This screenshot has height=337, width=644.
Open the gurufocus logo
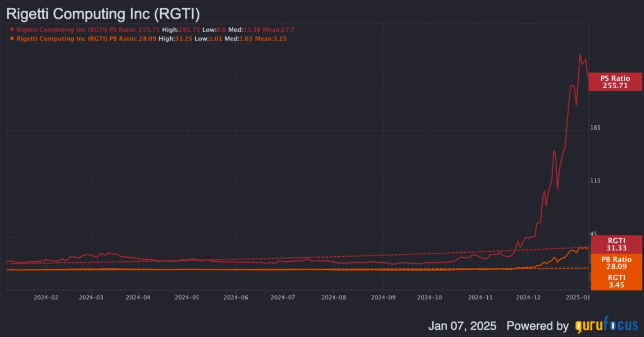pyautogui.click(x=606, y=324)
